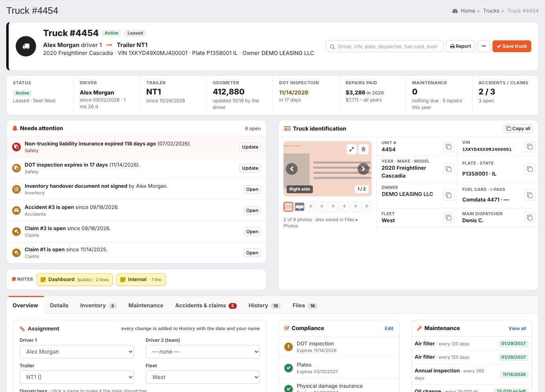The width and height of the screenshot is (545, 392).
Task: Click the Report button
Action: point(460,46)
